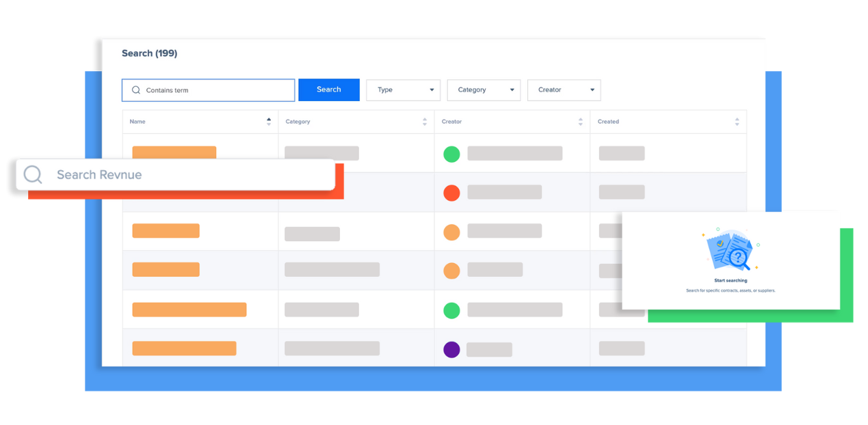Image resolution: width=868 pixels, height=425 pixels.
Task: Toggle sorting on the Created column
Action: [x=737, y=121]
